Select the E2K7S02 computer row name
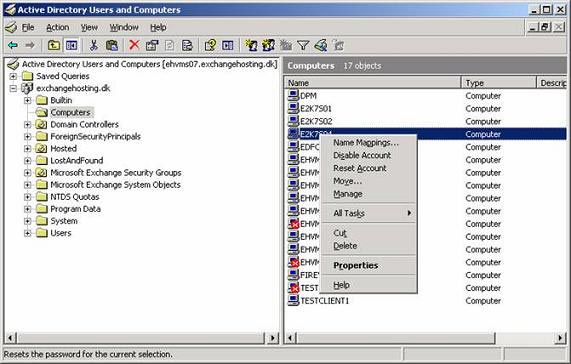 click(316, 121)
